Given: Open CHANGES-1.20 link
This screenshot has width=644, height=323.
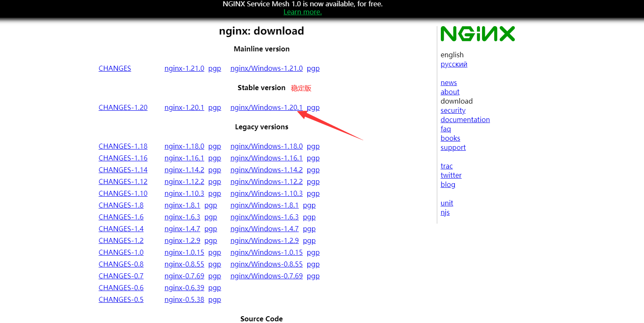Looking at the screenshot, I should (123, 107).
